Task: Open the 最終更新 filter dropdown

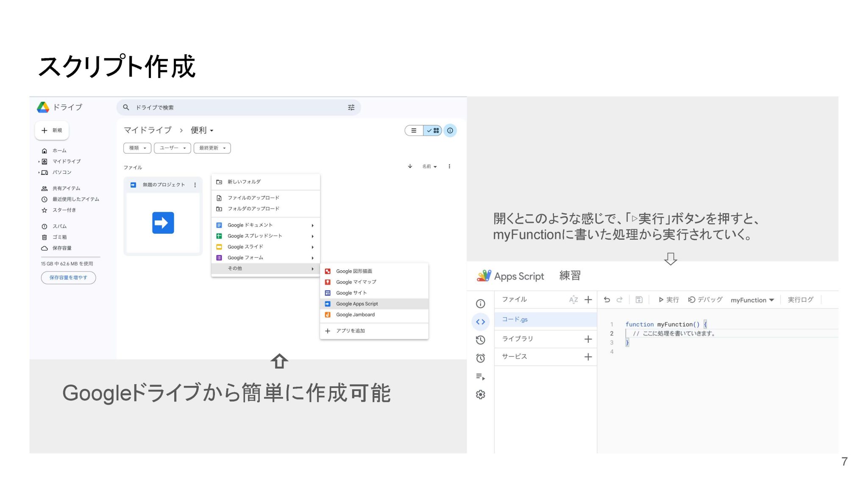Action: point(212,148)
